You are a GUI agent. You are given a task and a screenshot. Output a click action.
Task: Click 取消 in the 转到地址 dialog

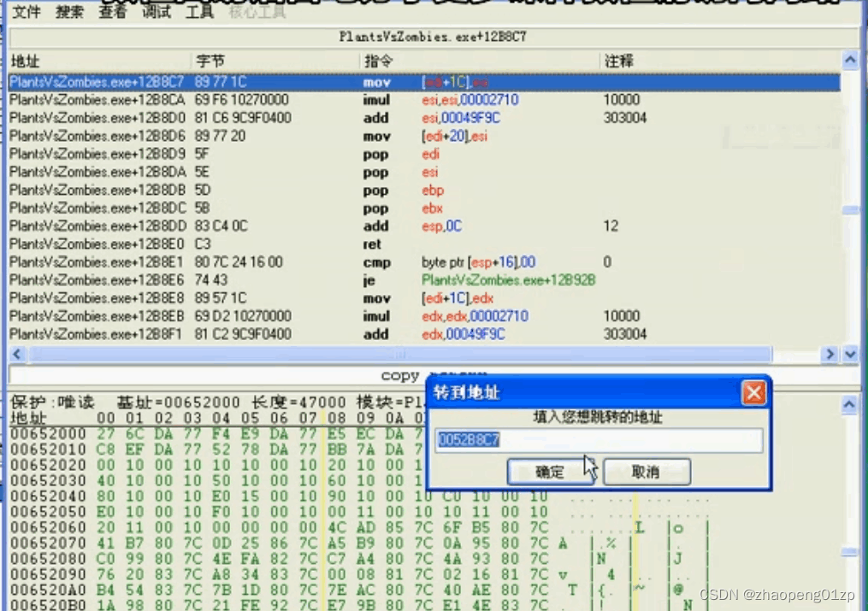coord(647,472)
